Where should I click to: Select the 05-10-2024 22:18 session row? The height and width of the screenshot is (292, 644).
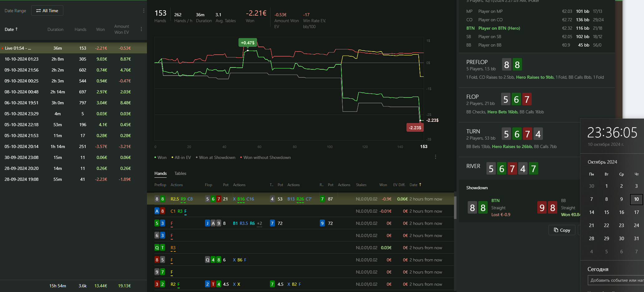(x=73, y=125)
